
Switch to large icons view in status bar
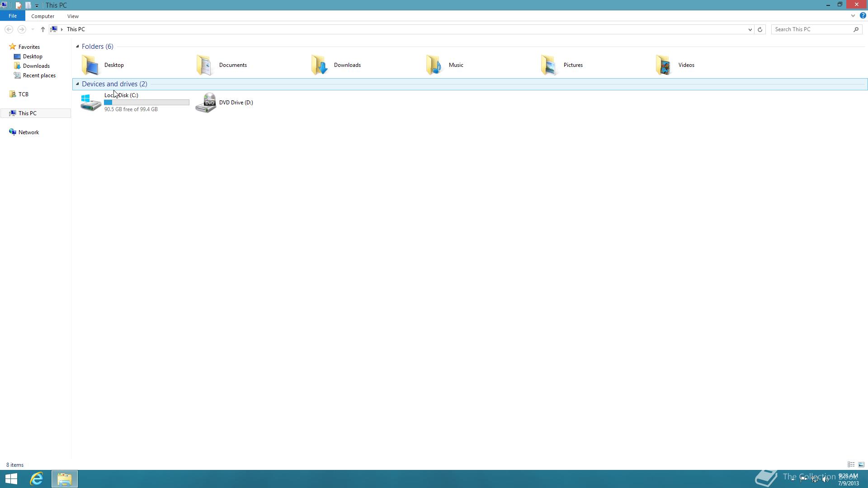coord(861,465)
